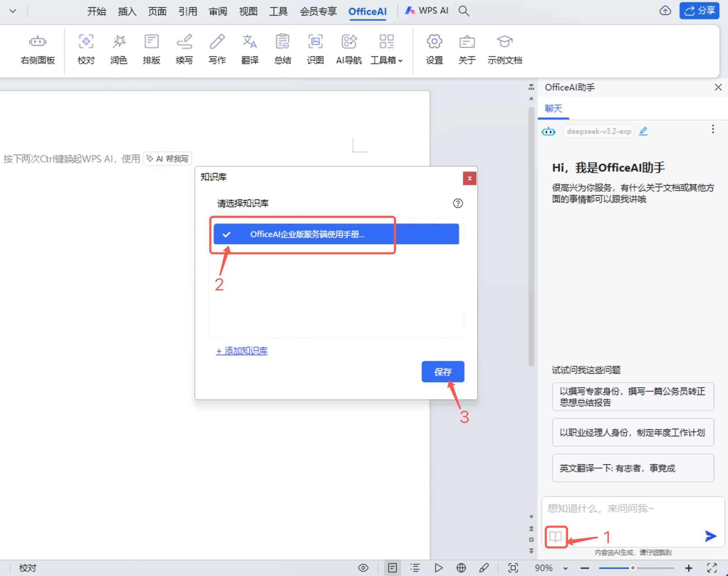Viewport: 728px width, 576px height.
Task: Open the 翻译 translate tool
Action: (250, 49)
